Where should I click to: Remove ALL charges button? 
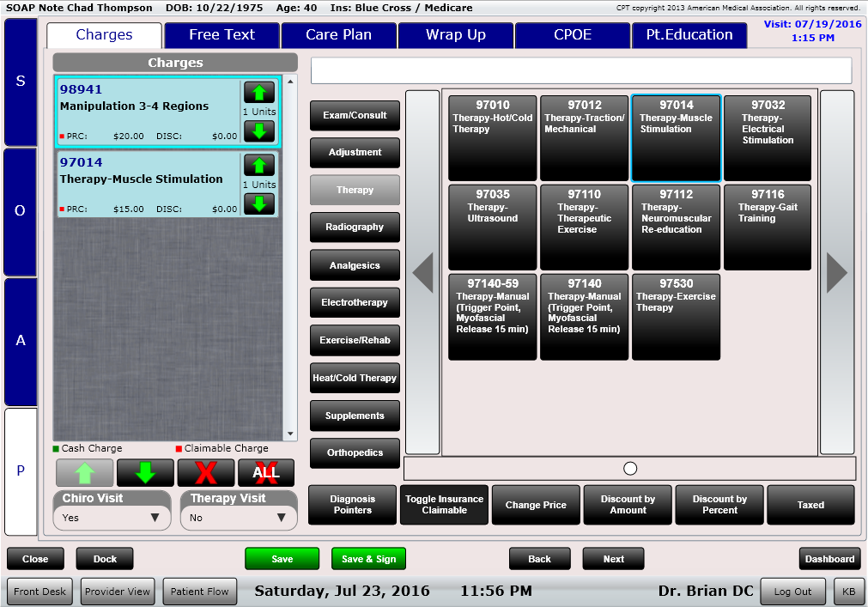pyautogui.click(x=266, y=473)
